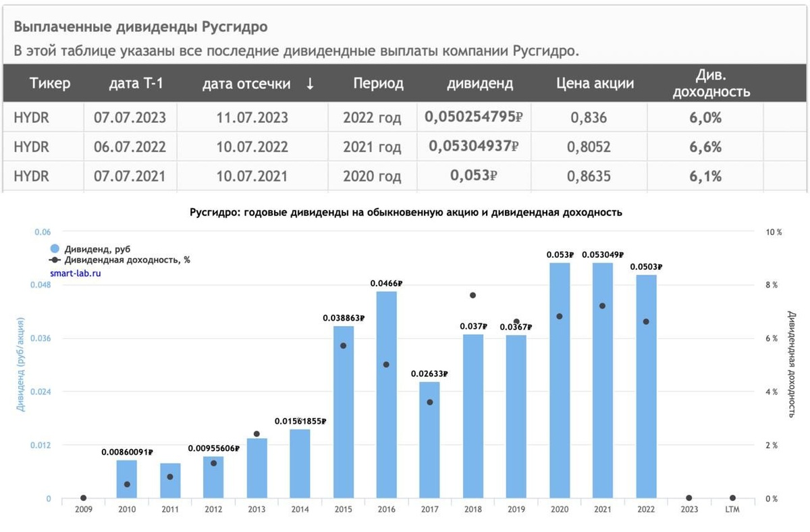Click the 2022 bar labeled 0.0503₽
This screenshot has height=532, width=810.
[x=646, y=386]
